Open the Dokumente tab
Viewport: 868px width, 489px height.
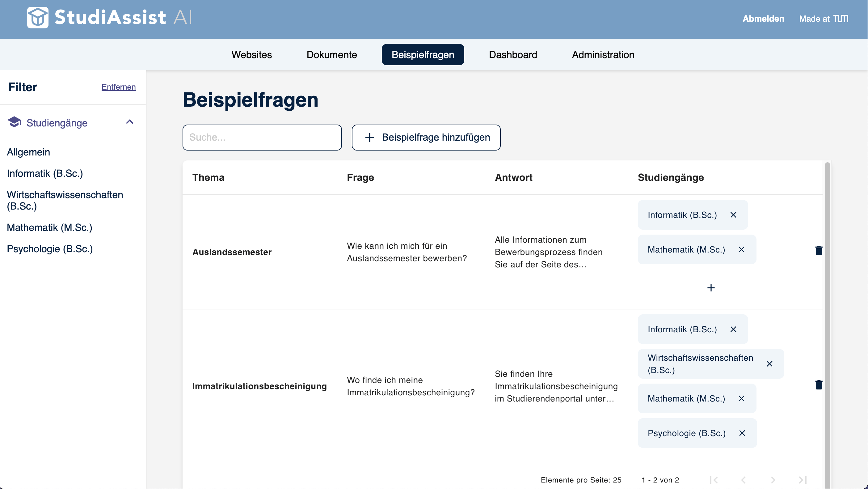331,55
